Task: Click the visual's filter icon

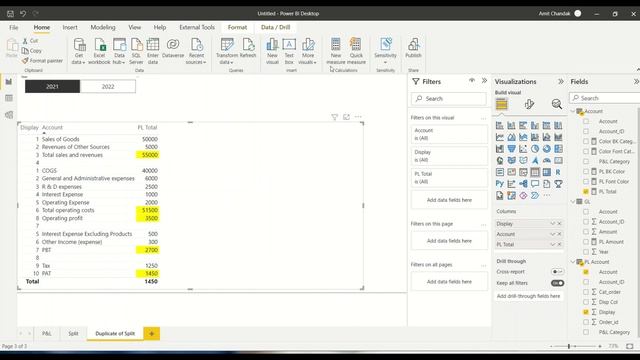Action: [x=334, y=117]
